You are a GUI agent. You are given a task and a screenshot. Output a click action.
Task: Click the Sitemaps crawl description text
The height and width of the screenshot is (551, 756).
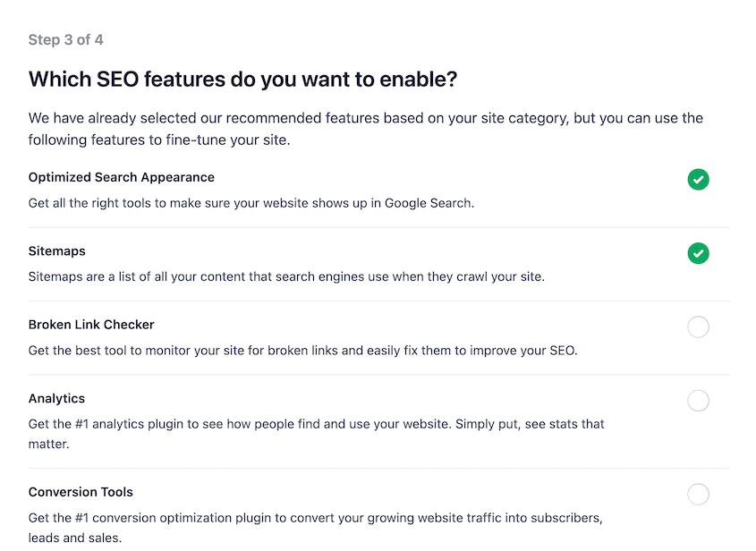click(x=286, y=276)
